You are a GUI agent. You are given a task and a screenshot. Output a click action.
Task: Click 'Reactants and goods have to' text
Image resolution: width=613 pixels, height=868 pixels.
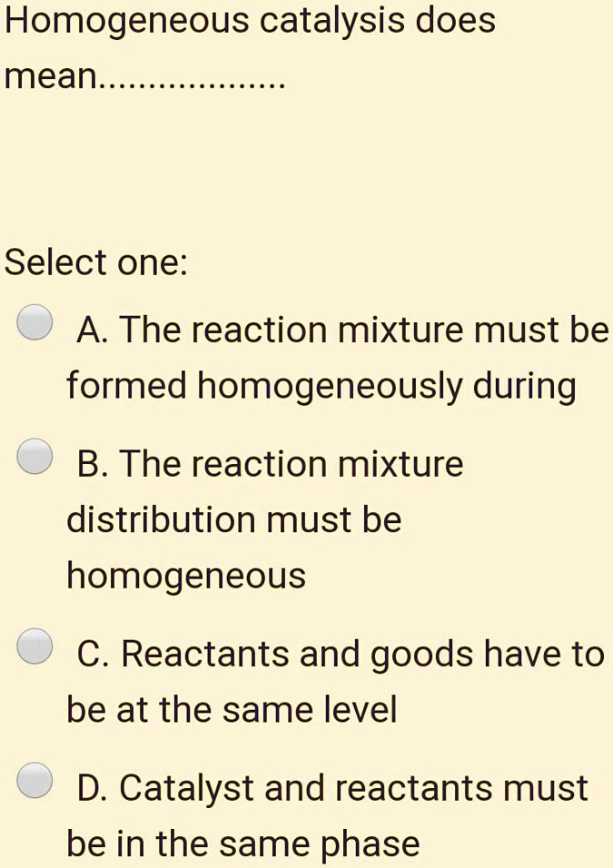click(362, 654)
